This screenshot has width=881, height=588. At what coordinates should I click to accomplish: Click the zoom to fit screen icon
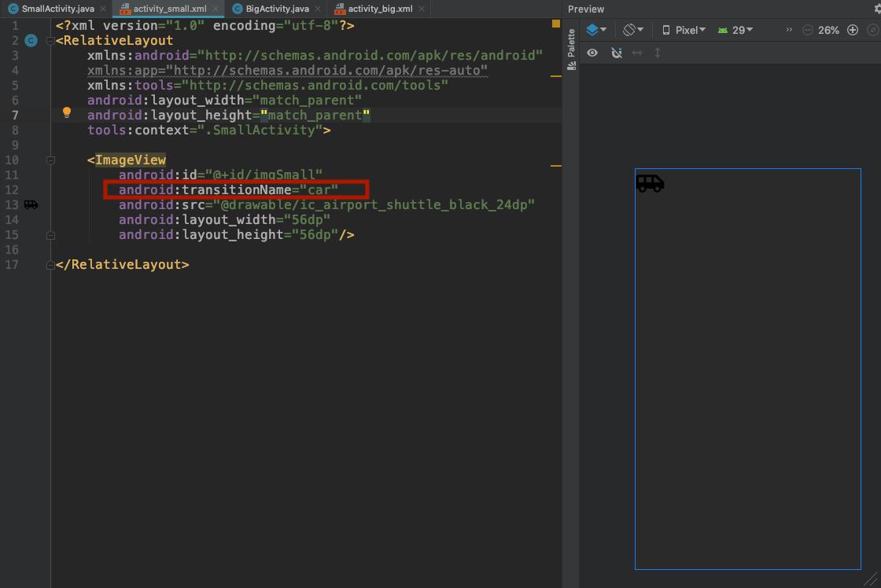click(872, 30)
